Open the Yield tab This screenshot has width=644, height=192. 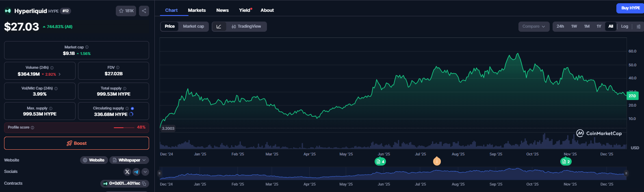point(245,10)
